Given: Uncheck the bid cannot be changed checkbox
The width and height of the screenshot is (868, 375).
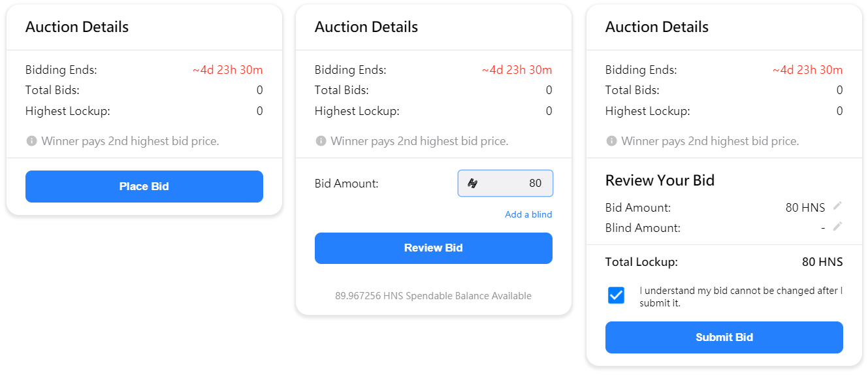Looking at the screenshot, I should click(x=616, y=296).
